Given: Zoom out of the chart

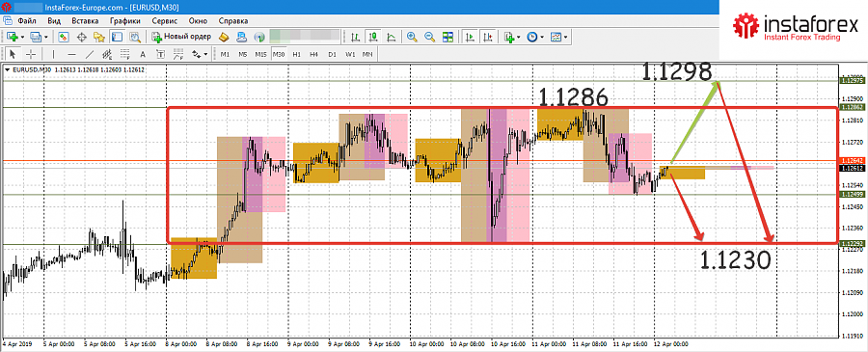Looking at the screenshot, I should tap(429, 37).
